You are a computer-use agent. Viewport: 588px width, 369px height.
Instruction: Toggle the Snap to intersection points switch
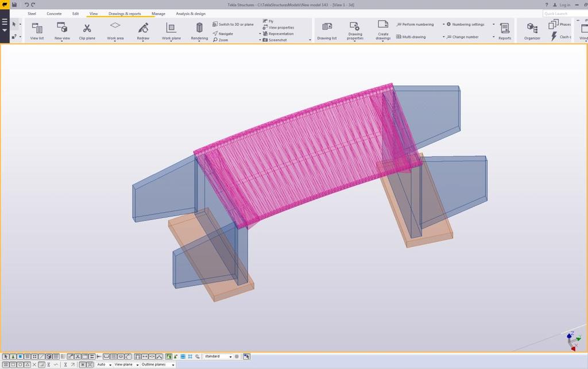pyautogui.click(x=34, y=364)
